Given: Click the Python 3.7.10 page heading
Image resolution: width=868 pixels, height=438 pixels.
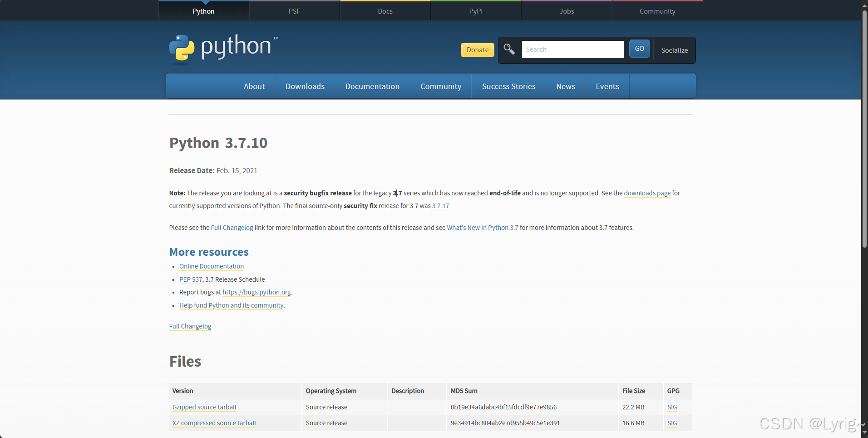Looking at the screenshot, I should coord(218,143).
